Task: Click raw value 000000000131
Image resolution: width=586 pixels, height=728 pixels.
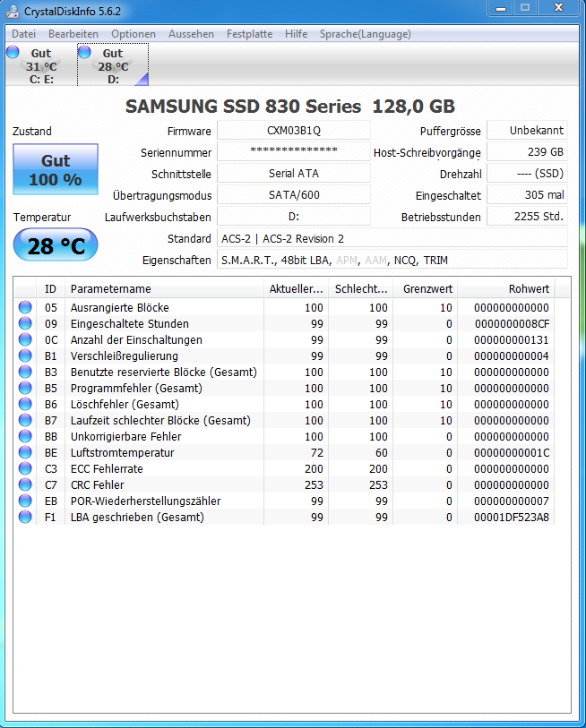Action: 512,340
